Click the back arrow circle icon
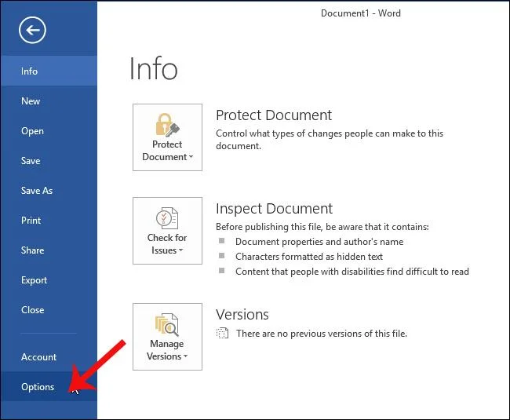Screen dimensions: 510x420 click(x=32, y=31)
